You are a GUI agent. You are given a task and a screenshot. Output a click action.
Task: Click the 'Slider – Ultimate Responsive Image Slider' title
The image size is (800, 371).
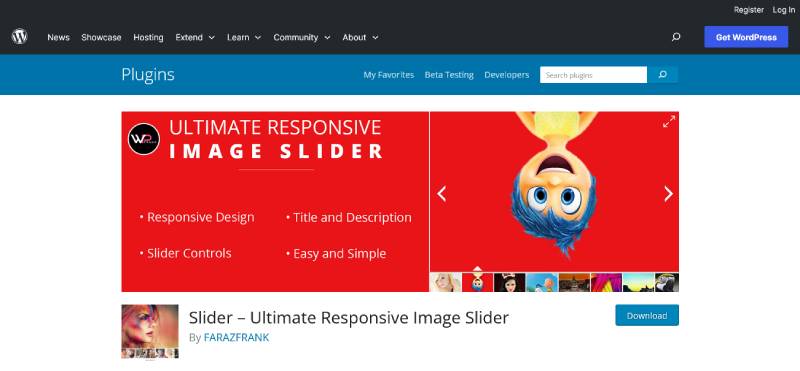pyautogui.click(x=348, y=317)
